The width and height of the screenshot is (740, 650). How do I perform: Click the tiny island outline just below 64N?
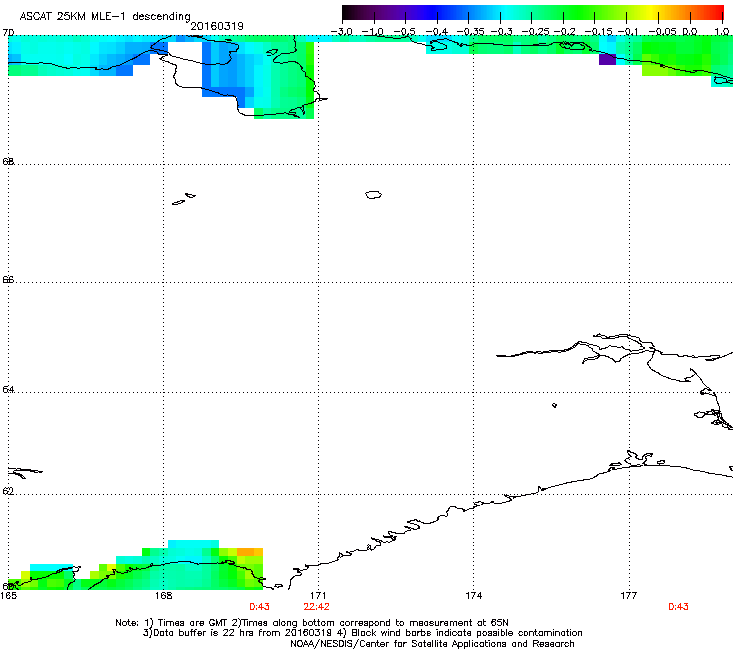[x=554, y=405]
